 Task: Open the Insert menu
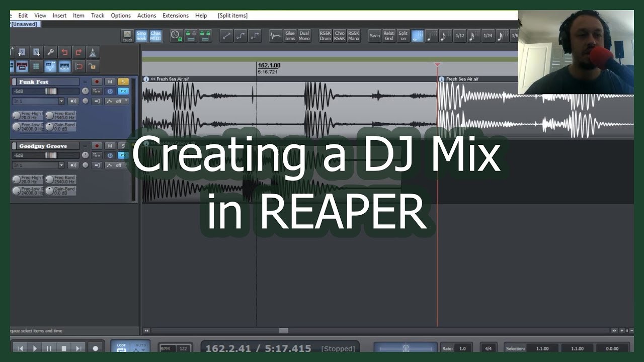pyautogui.click(x=59, y=16)
